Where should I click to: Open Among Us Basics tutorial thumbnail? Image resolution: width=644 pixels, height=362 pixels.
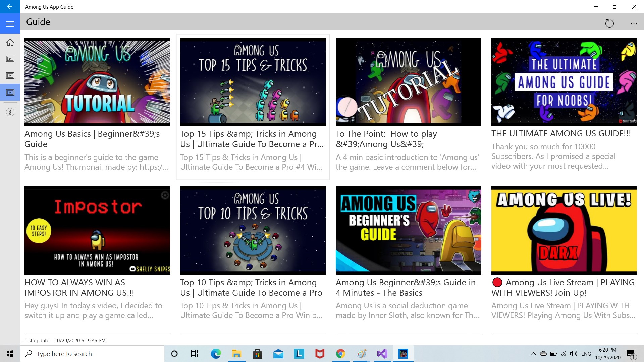(97, 82)
